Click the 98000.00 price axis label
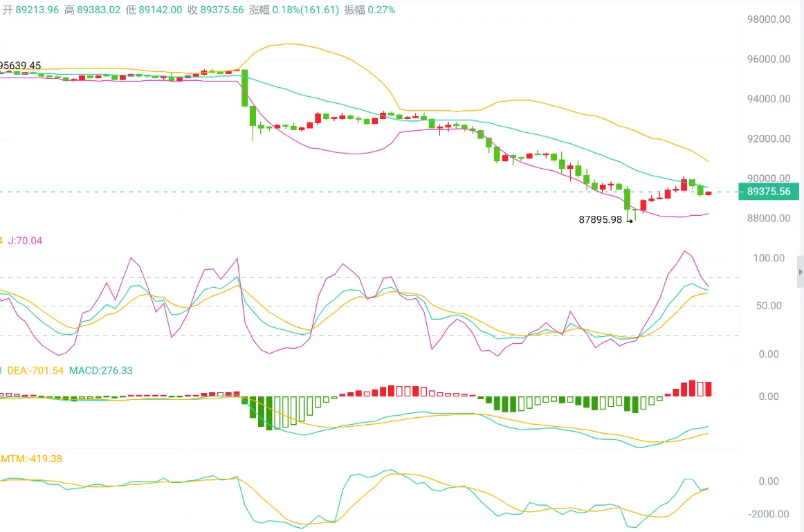The image size is (804, 532). 769,19
